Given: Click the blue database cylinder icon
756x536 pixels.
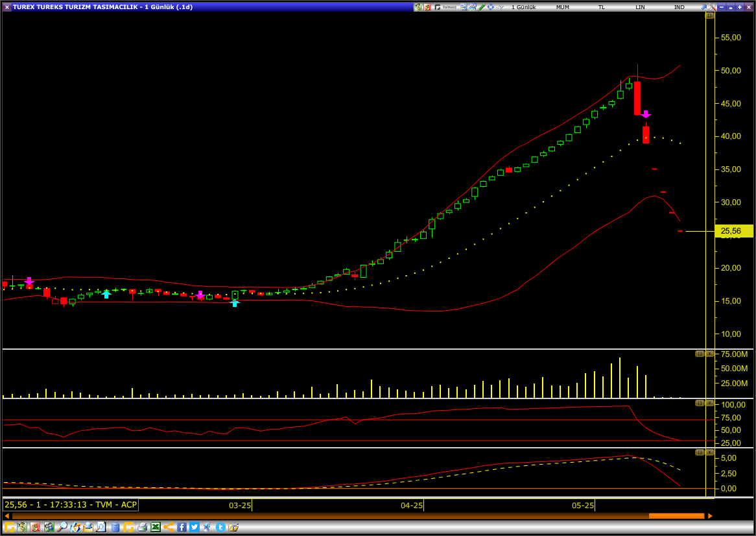Looking at the screenshot, I should click(115, 528).
